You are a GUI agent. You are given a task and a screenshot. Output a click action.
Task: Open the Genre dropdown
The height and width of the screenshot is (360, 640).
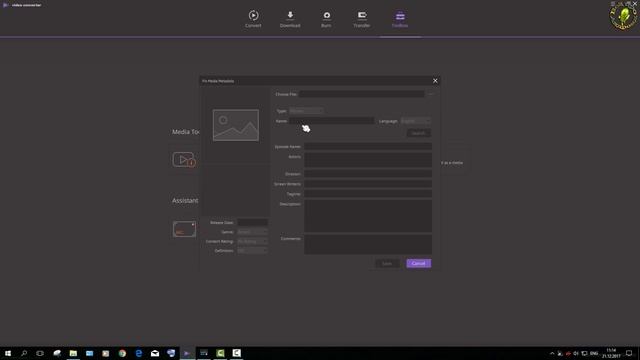[x=252, y=232]
